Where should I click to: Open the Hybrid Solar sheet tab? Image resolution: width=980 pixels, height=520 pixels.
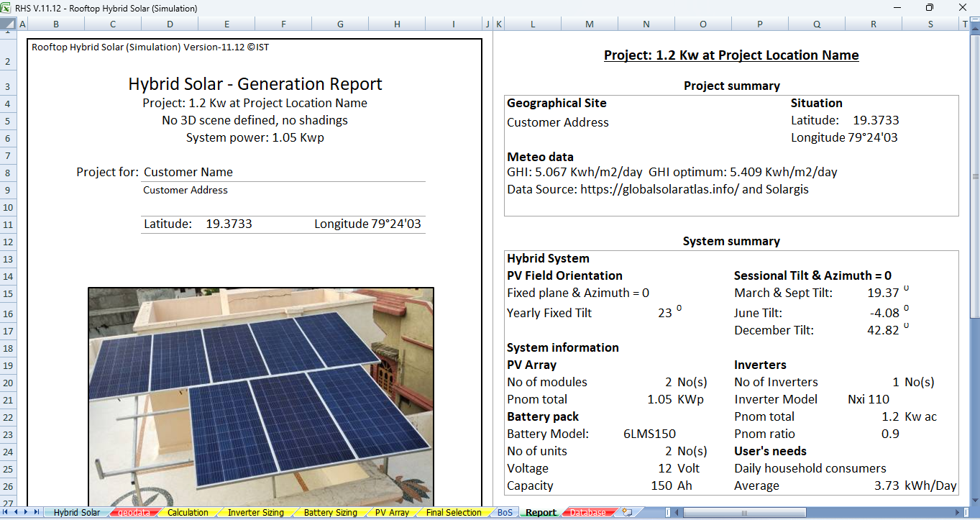click(77, 513)
